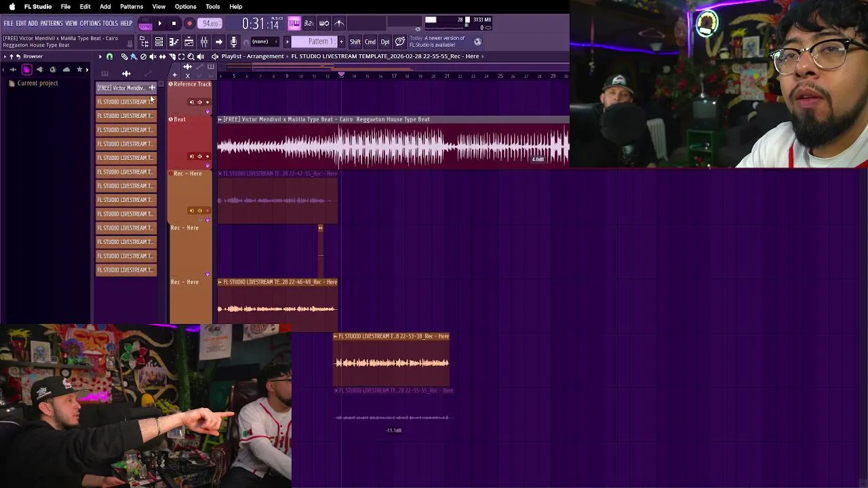Toggle the typing keyboard to piano icon
868x488 pixels.
[x=294, y=23]
